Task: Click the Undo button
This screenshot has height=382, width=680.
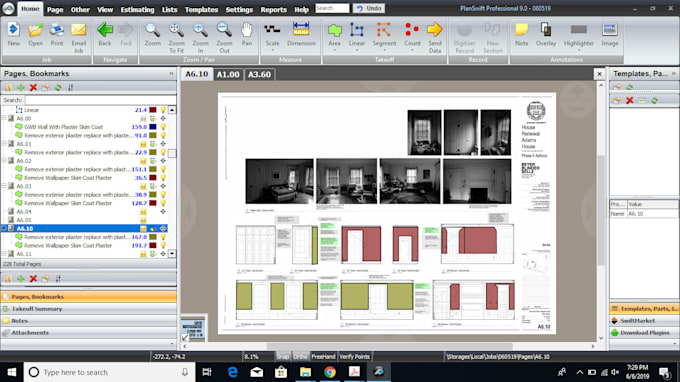Action: pos(369,8)
